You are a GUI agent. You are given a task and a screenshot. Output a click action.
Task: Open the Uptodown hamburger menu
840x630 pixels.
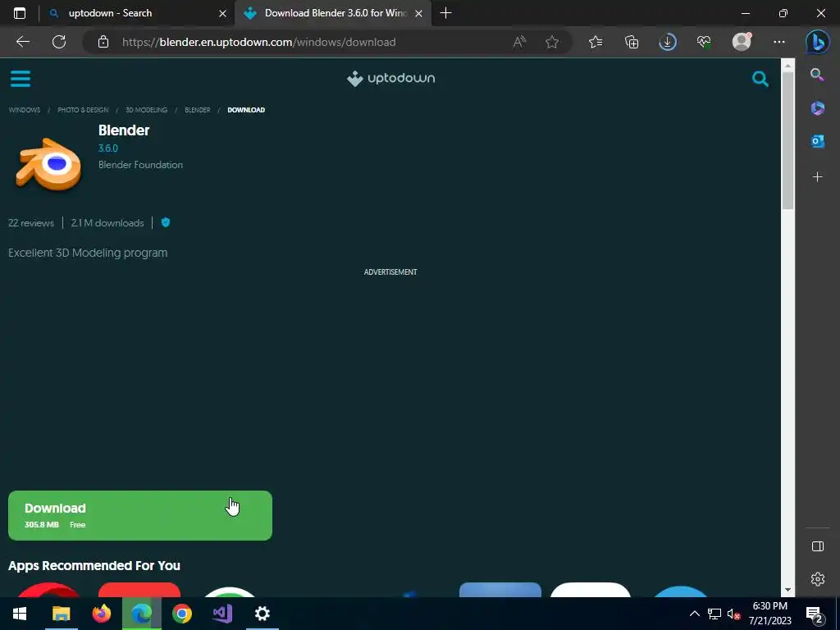21,79
